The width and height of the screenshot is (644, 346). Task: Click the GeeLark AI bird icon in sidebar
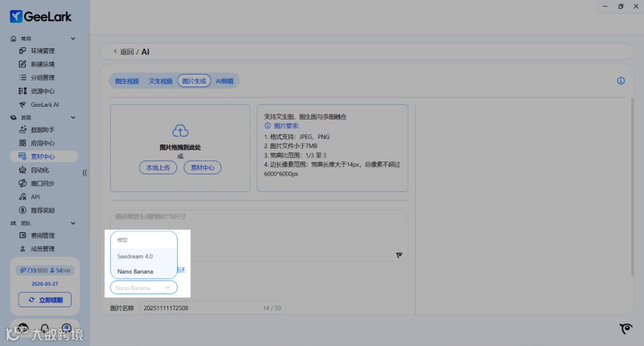click(23, 104)
